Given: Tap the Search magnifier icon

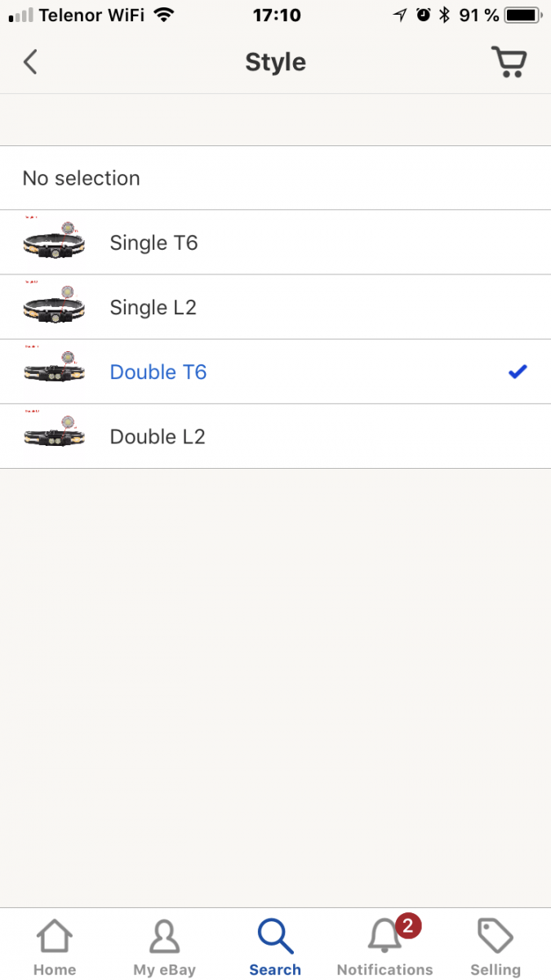Looking at the screenshot, I should click(275, 938).
